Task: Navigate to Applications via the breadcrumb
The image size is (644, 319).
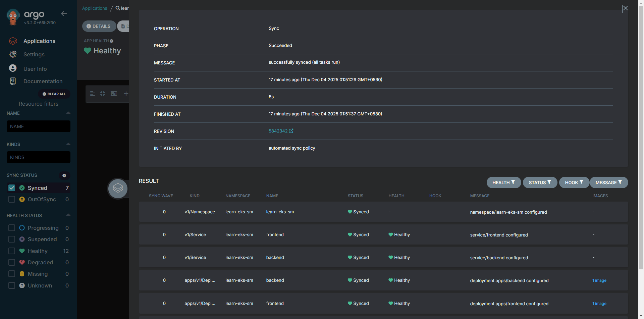Action: (x=95, y=8)
